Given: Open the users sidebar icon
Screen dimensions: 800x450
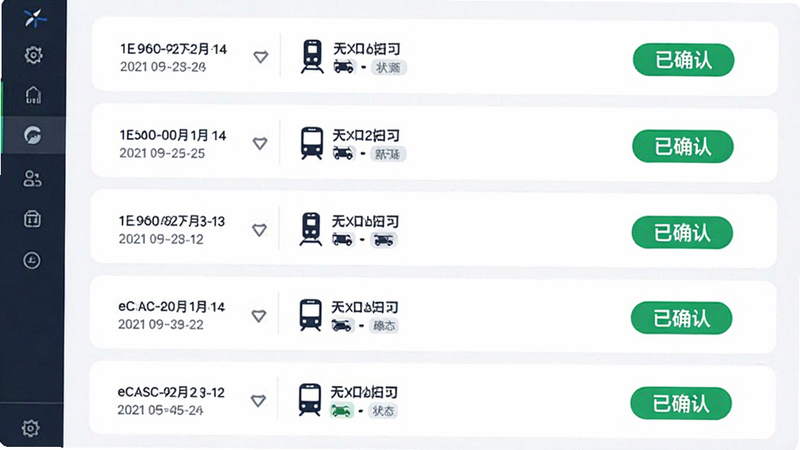Looking at the screenshot, I should [32, 179].
